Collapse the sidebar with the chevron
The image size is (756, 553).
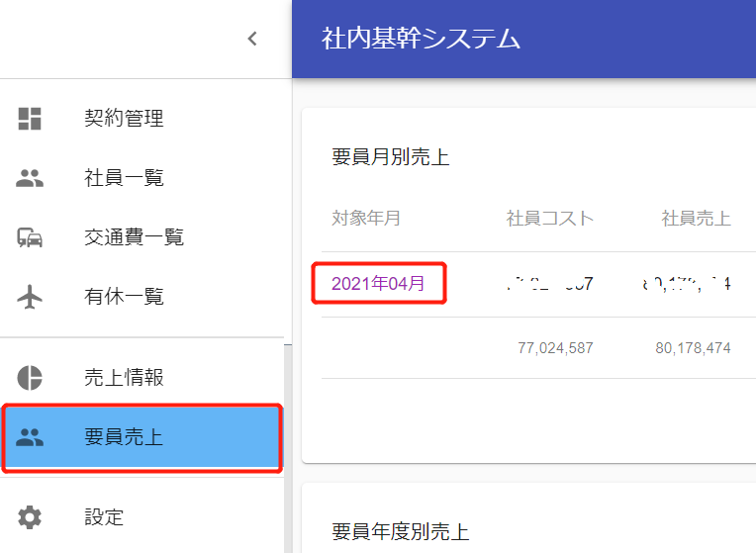coord(252,40)
